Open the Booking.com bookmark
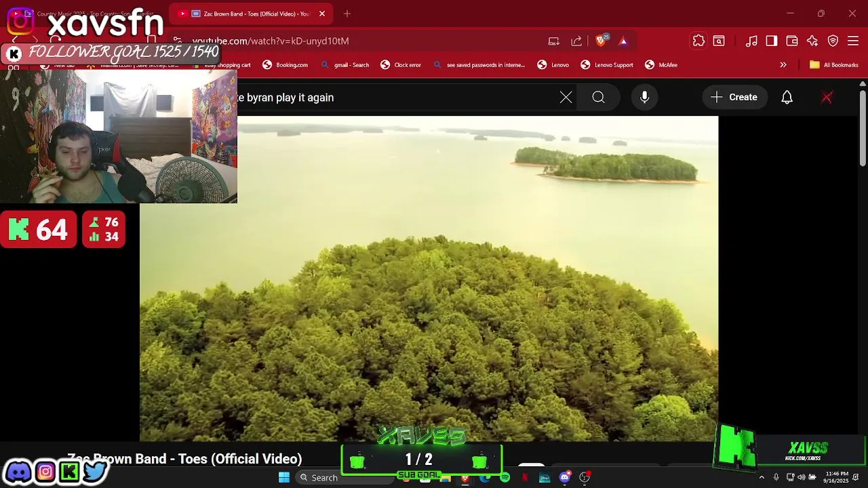The image size is (868, 488). pyautogui.click(x=285, y=65)
